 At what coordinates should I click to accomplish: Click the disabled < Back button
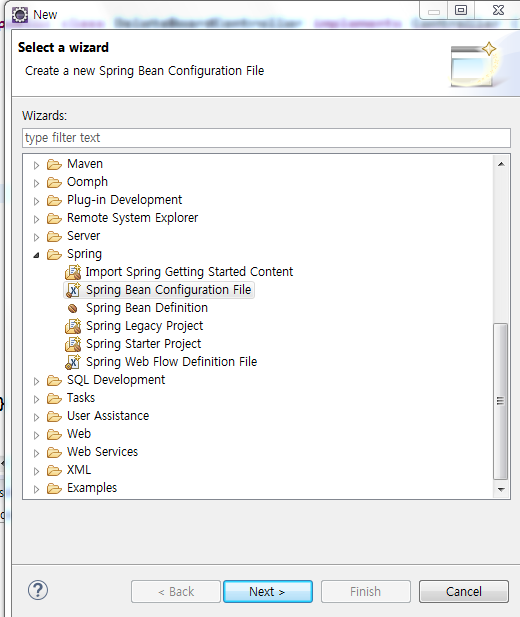pyautogui.click(x=176, y=591)
